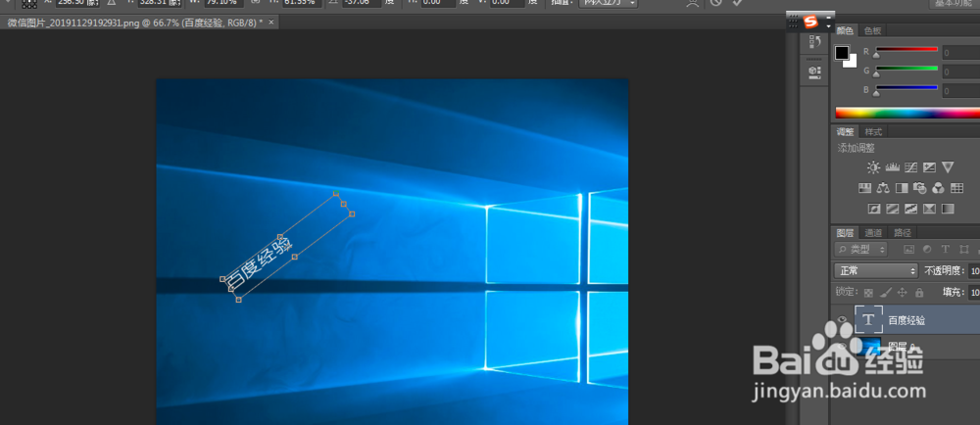
Task: Lock layer position
Action: coord(902,292)
